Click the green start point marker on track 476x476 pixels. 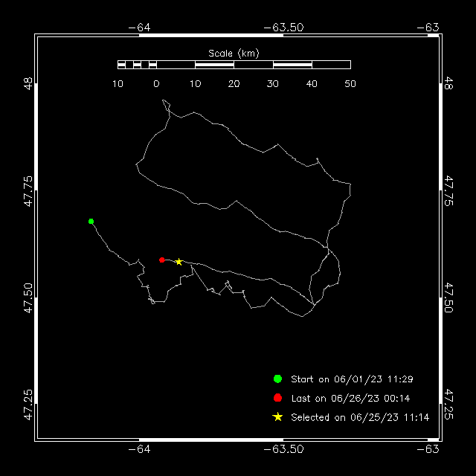91,222
